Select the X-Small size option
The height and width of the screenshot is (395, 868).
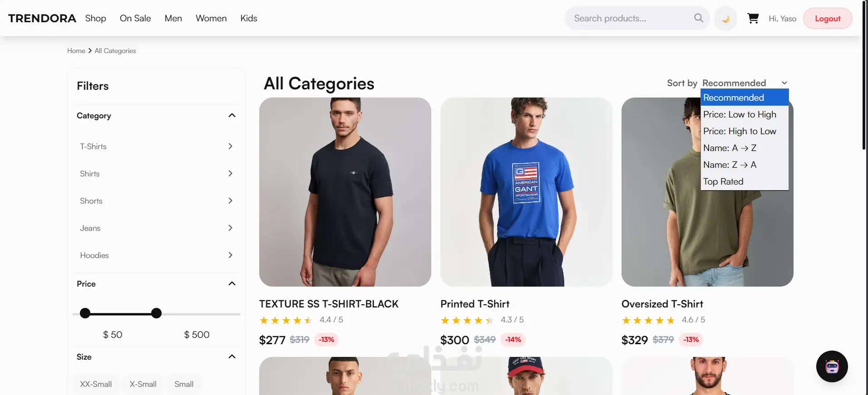(143, 384)
